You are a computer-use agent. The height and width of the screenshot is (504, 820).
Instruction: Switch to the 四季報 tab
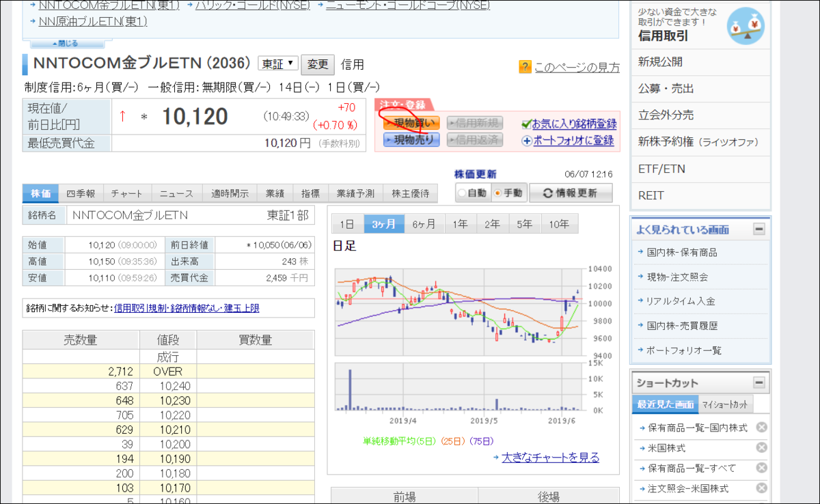[x=81, y=194]
